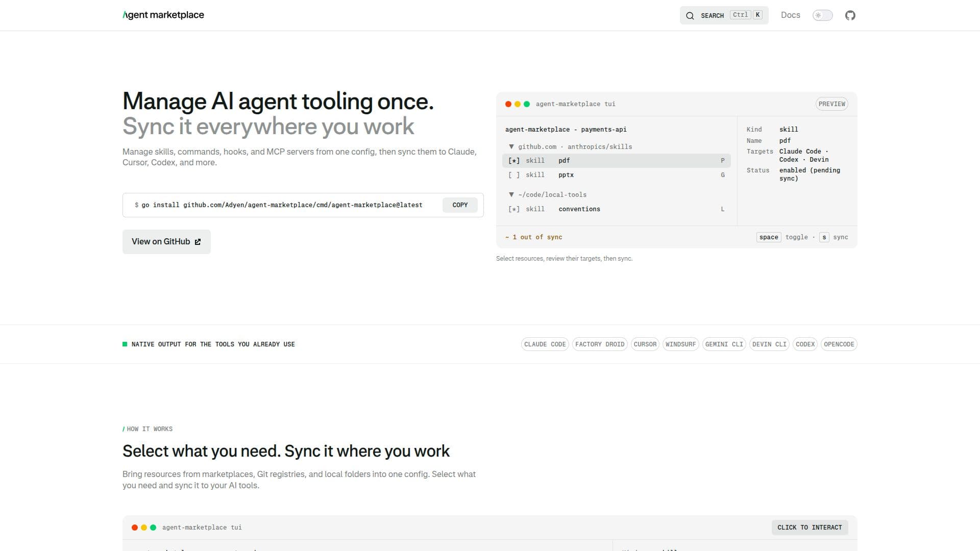Click the external link icon beside View on GitHub
This screenshot has width=980, height=551.
pyautogui.click(x=198, y=242)
